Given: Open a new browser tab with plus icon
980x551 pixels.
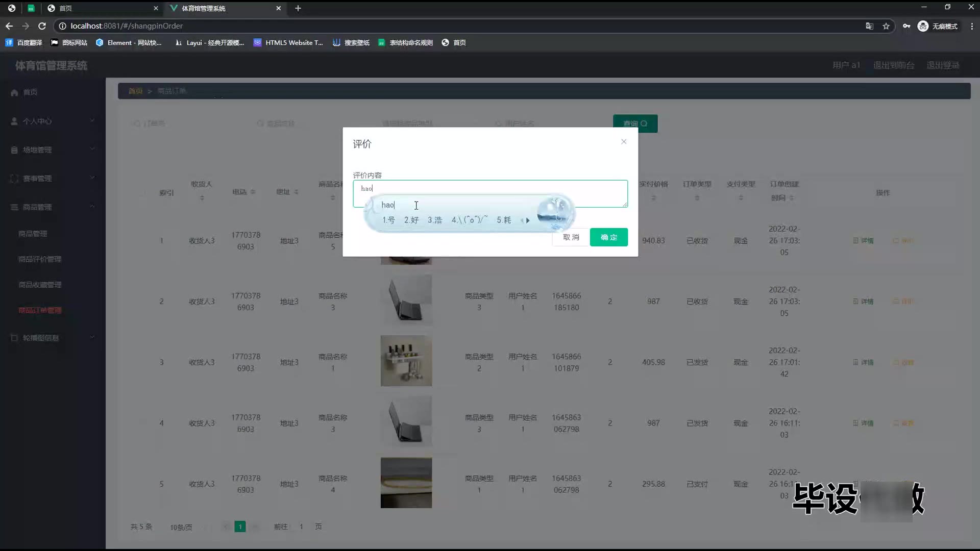Looking at the screenshot, I should 298,8.
